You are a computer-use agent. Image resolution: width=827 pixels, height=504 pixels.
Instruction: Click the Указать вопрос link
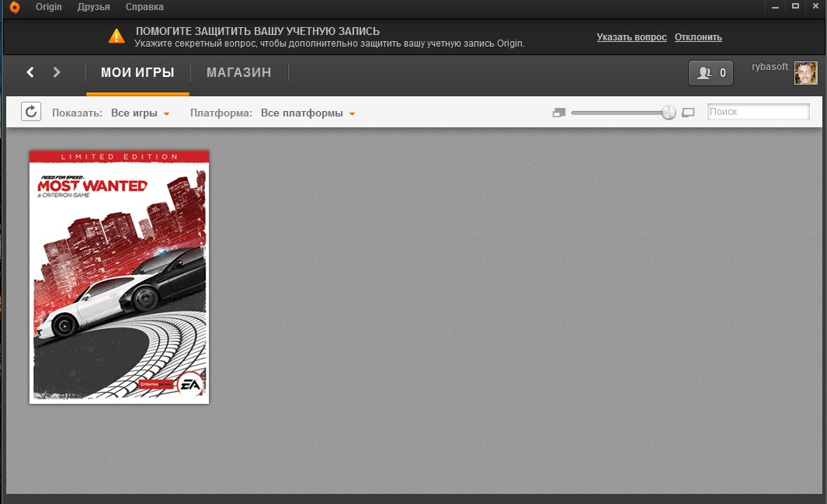click(631, 37)
